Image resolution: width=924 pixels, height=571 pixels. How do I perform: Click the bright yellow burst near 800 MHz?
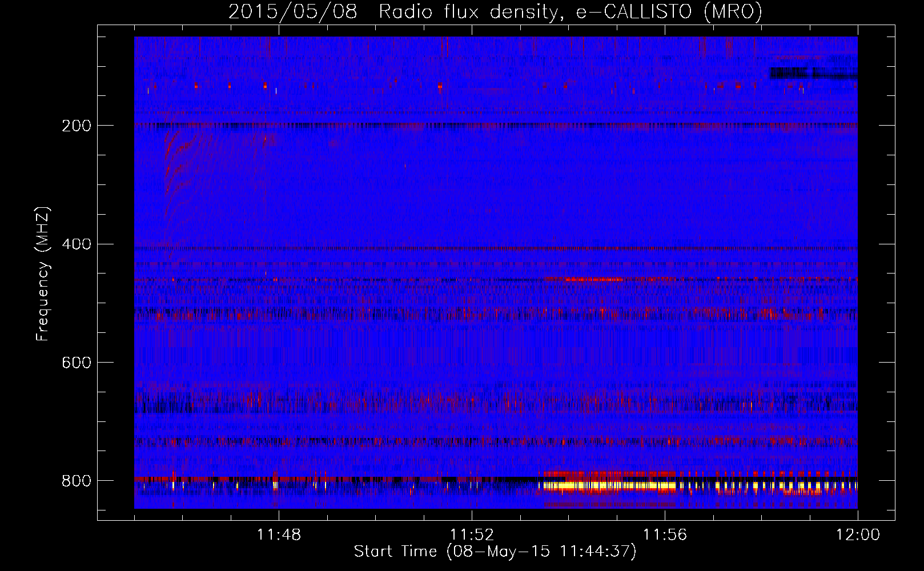[608, 486]
